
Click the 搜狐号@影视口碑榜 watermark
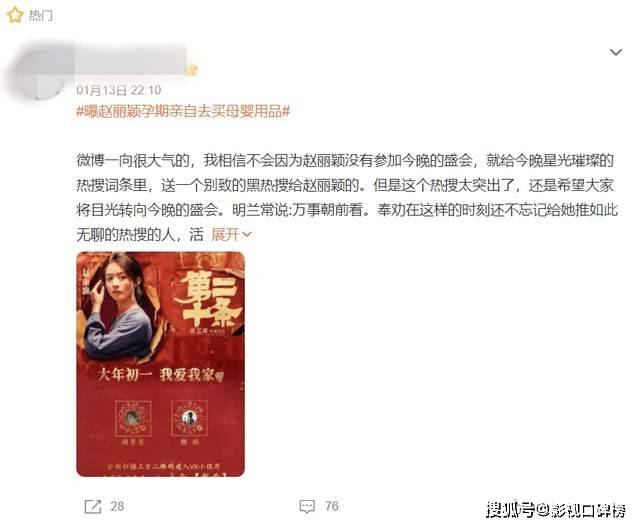tap(556, 510)
